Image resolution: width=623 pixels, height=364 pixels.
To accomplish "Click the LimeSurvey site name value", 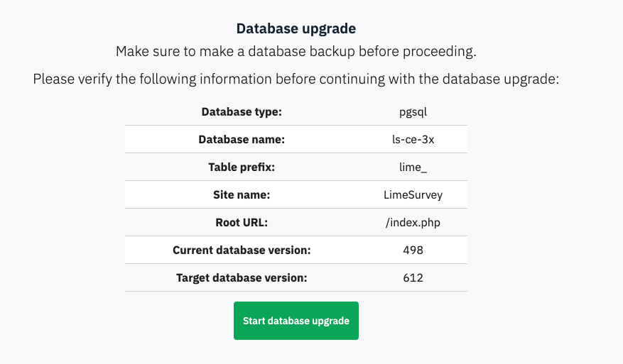I will pos(413,195).
